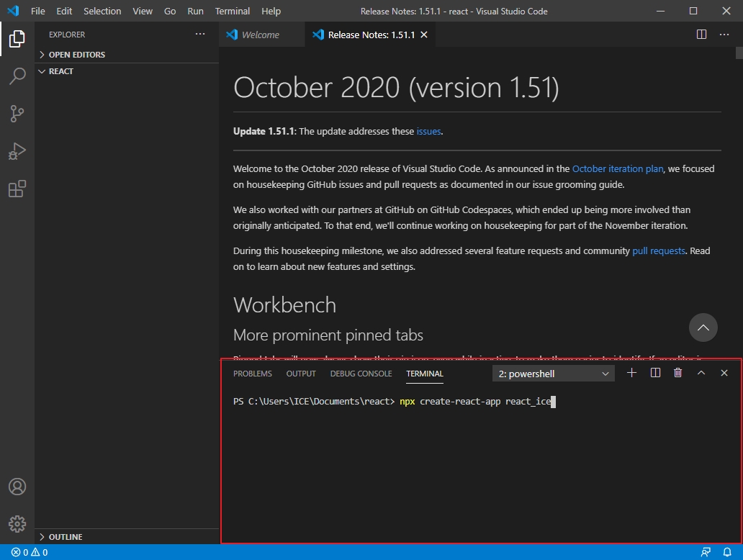The height and width of the screenshot is (560, 743).
Task: Open the Accounts menu icon
Action: click(17, 487)
